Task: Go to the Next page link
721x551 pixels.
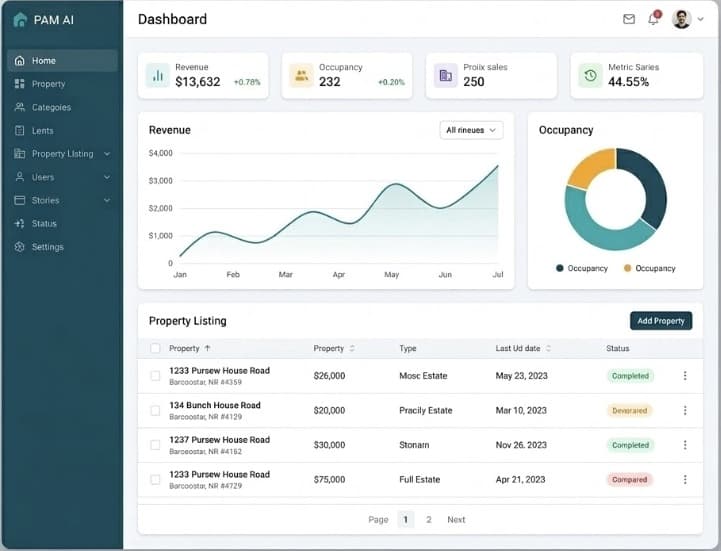Action: tap(456, 520)
